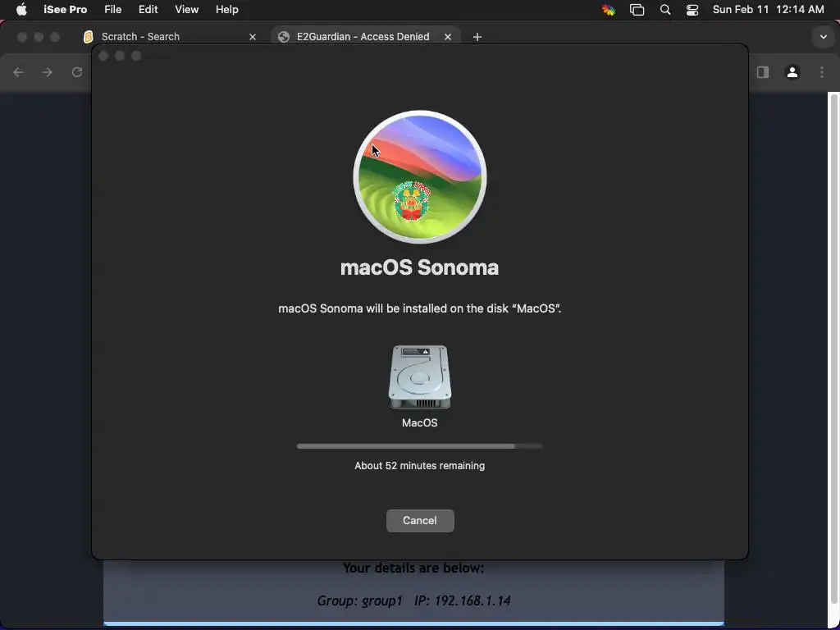Click the 'IP: 192.168.1.14' text in browser

coord(463,600)
